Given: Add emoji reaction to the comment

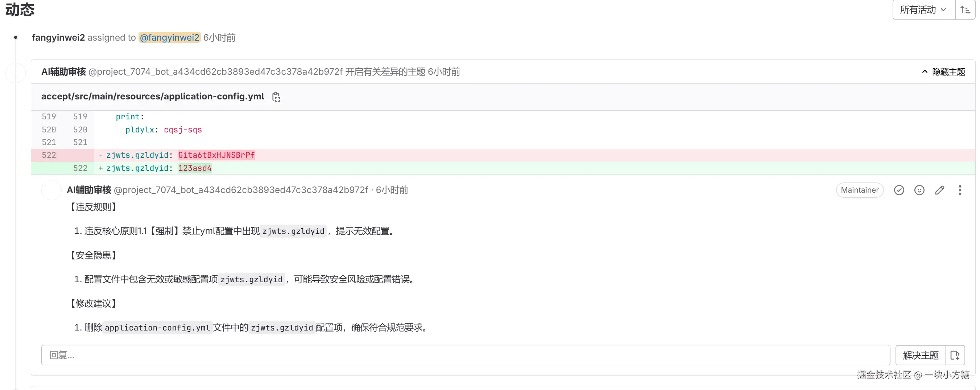Looking at the screenshot, I should (919, 190).
